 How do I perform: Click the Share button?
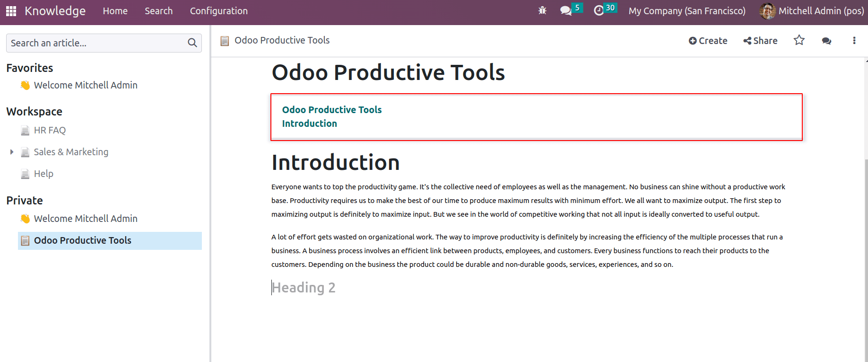tap(760, 41)
